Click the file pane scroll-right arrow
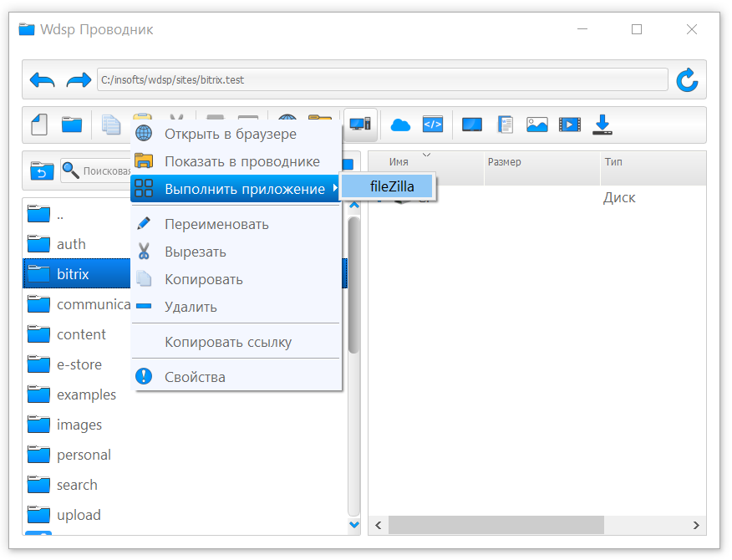The height and width of the screenshot is (560, 732). pyautogui.click(x=696, y=525)
